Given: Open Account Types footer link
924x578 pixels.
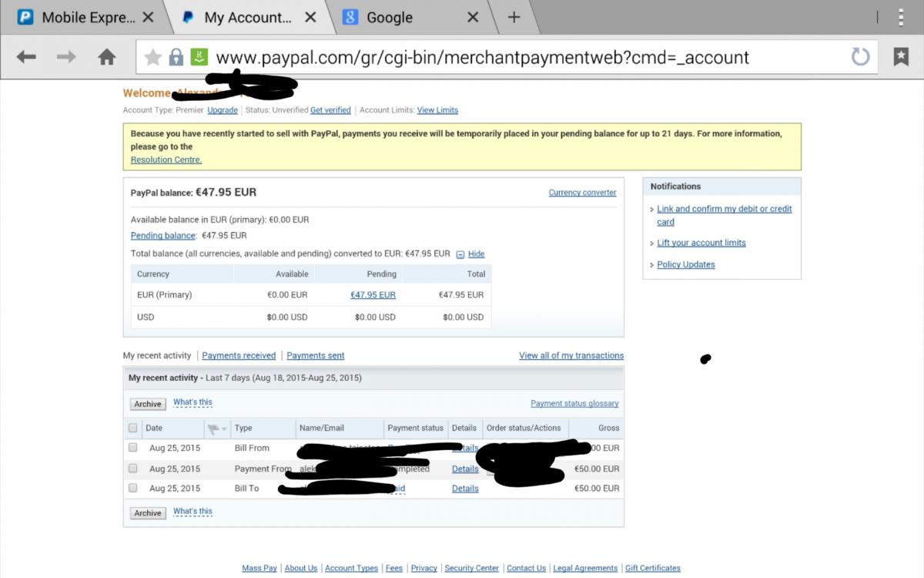Looking at the screenshot, I should coord(351,569).
